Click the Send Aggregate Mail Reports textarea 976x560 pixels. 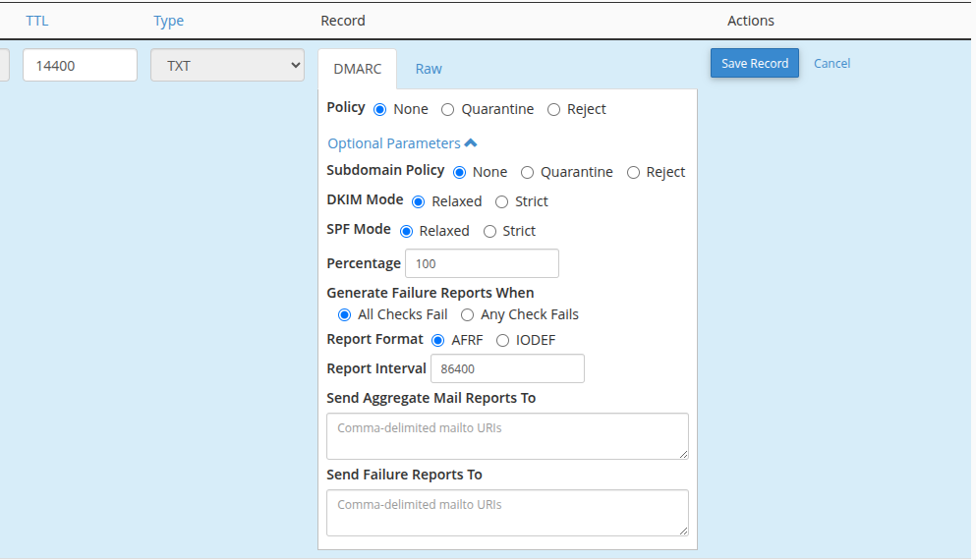pos(507,435)
